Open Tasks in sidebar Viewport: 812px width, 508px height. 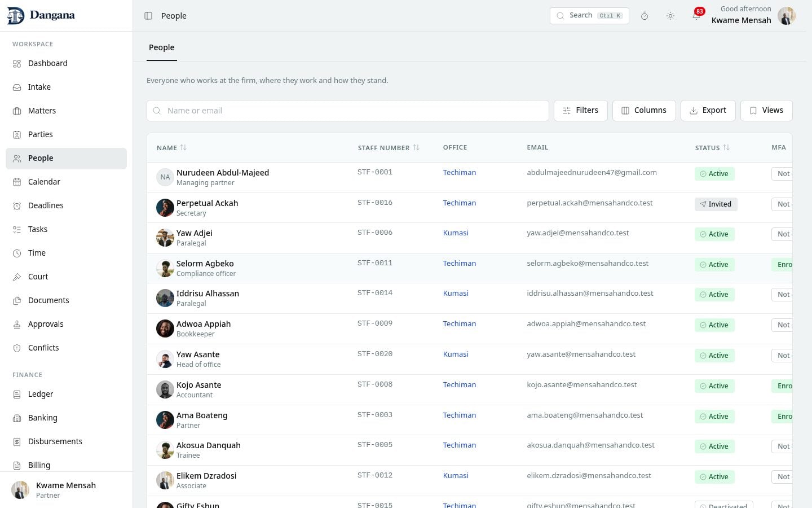tap(66, 229)
